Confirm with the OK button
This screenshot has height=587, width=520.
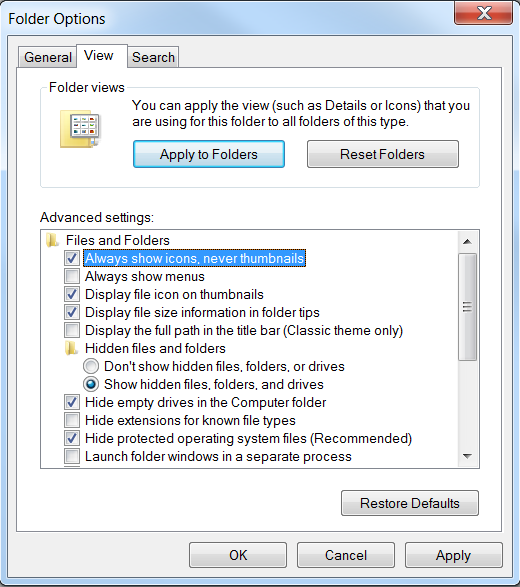point(238,555)
